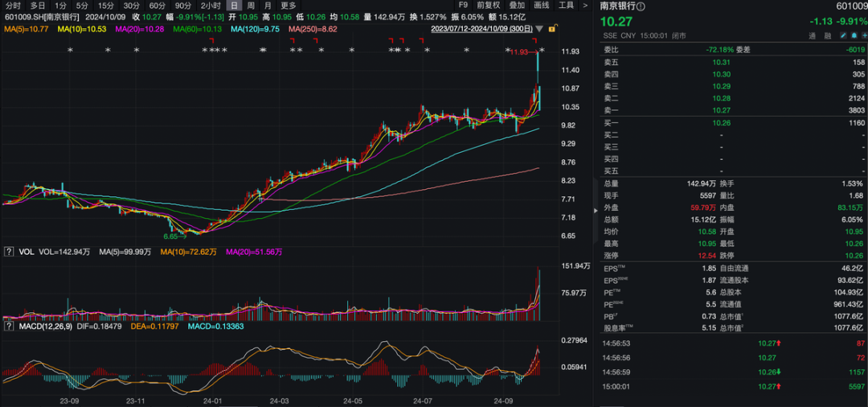
Task: Select the 日 daily K-line tab
Action: pos(234,6)
